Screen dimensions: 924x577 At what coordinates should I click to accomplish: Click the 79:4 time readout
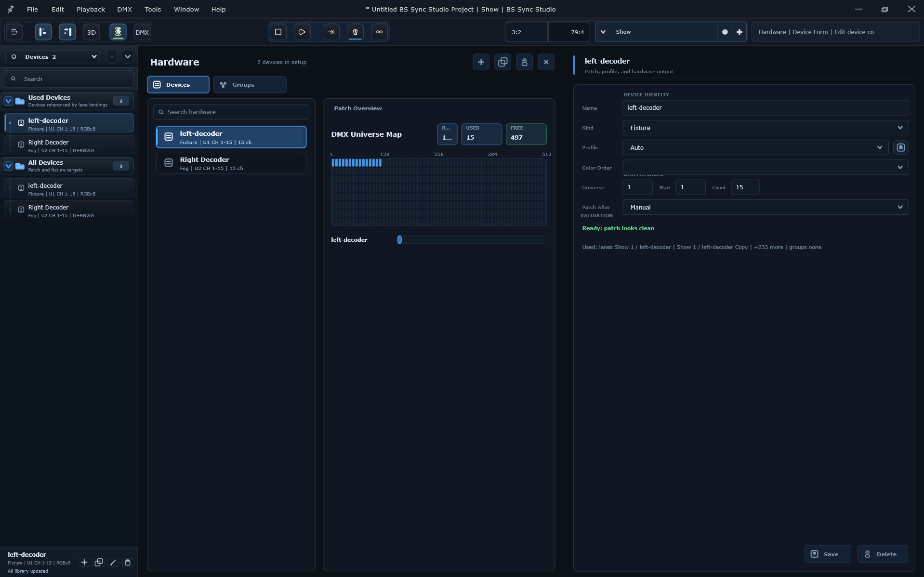(x=569, y=32)
